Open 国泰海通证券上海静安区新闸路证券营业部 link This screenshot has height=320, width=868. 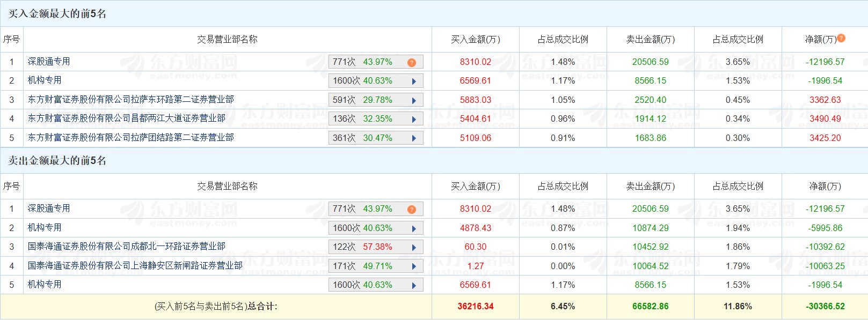point(135,266)
